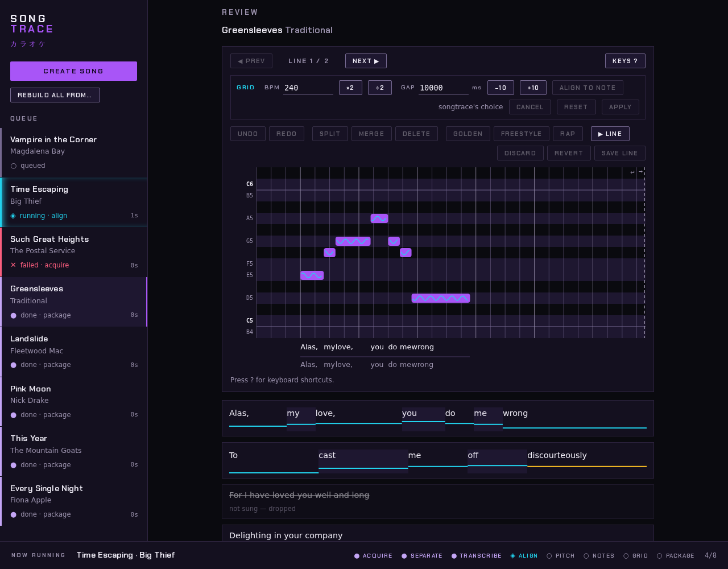The height and width of the screenshot is (569, 728).
Task: Show keyboard shortcuts via KEYS ? button
Action: (x=625, y=61)
